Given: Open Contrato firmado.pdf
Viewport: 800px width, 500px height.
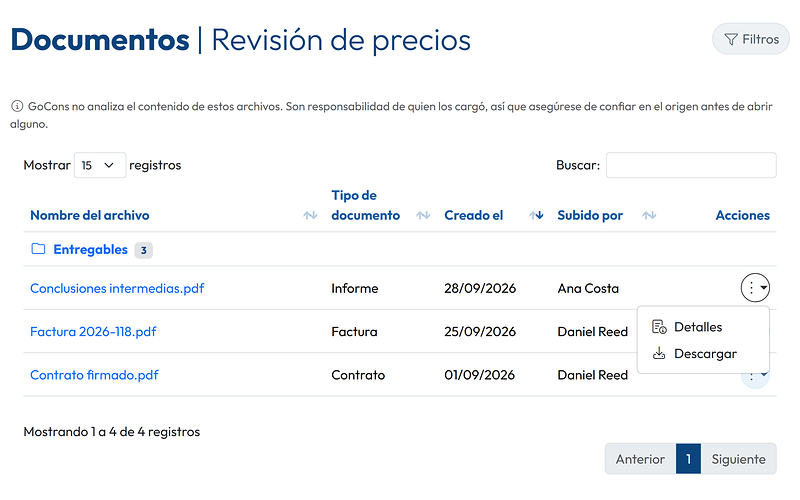Looking at the screenshot, I should click(x=94, y=375).
